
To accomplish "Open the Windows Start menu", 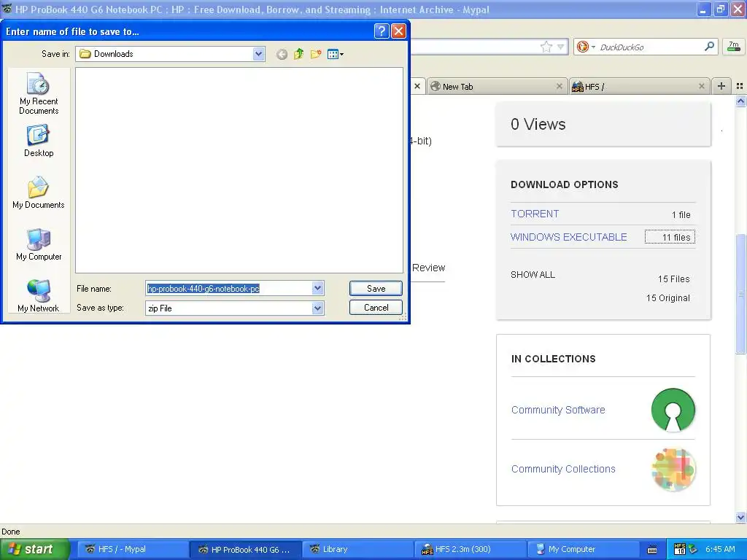I will 35,549.
